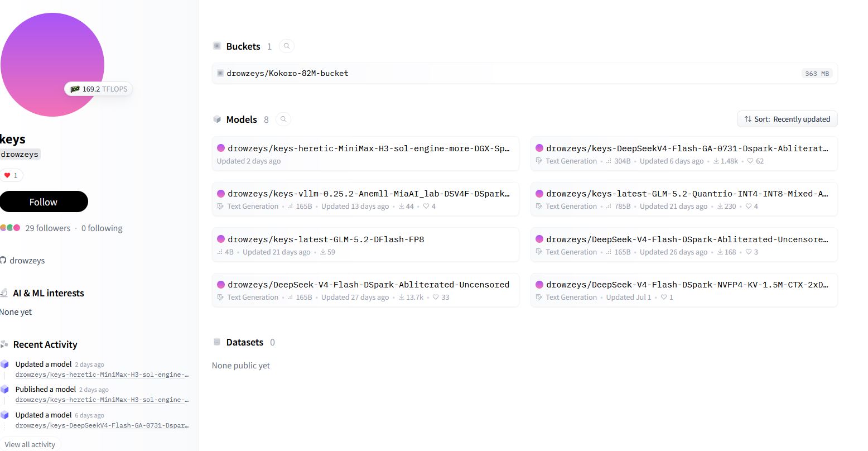Viewport: 868px width, 451px height.
Task: Open DeepSeek-V4-Flash-DSpark-NVFP4-KV-1.5M-CTX model card
Action: (684, 290)
